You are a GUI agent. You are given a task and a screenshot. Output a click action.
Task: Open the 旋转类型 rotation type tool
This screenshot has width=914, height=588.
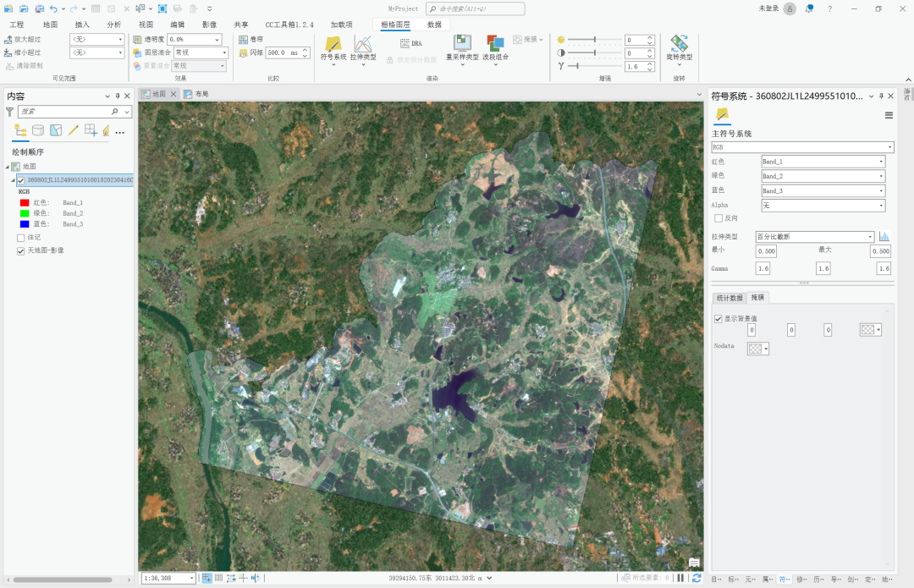(679, 48)
